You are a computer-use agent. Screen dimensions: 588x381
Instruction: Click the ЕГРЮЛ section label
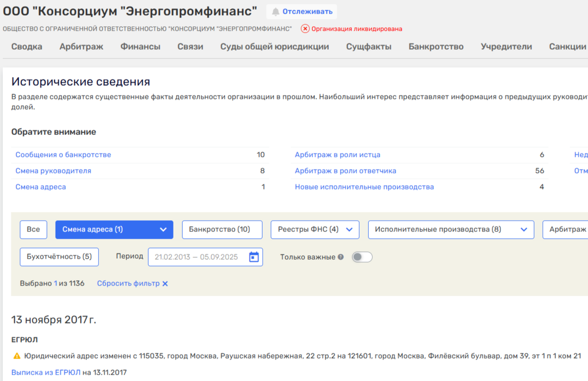pyautogui.click(x=24, y=340)
